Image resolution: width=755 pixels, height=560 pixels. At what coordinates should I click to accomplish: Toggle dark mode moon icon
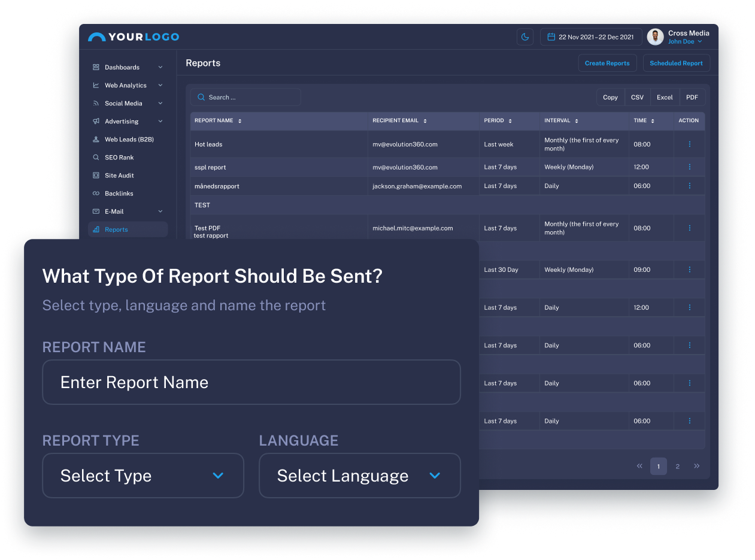point(525,37)
